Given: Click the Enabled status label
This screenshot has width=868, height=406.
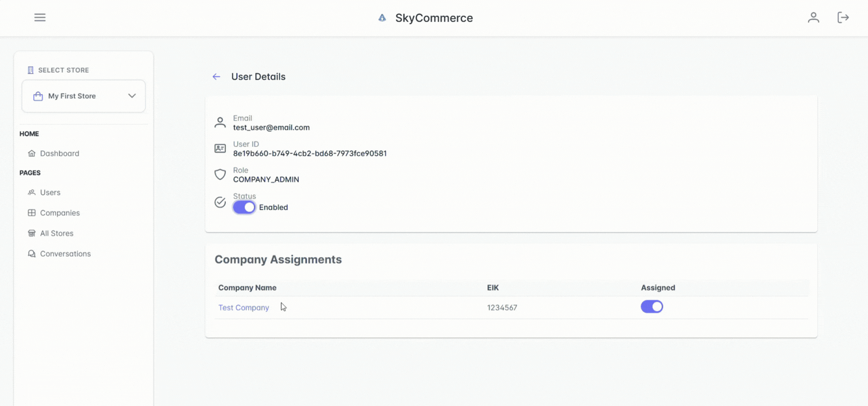Looking at the screenshot, I should click(x=274, y=207).
